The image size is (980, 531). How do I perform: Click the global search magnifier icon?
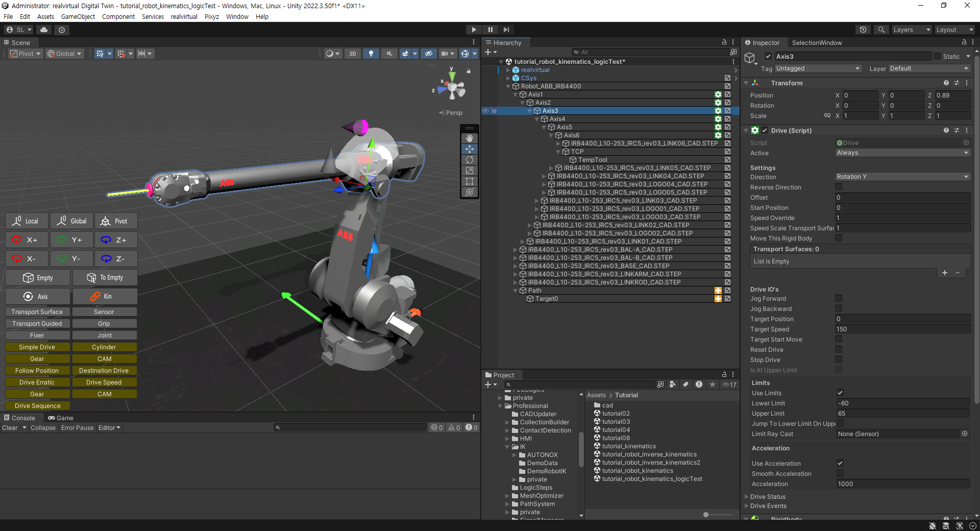(x=881, y=30)
